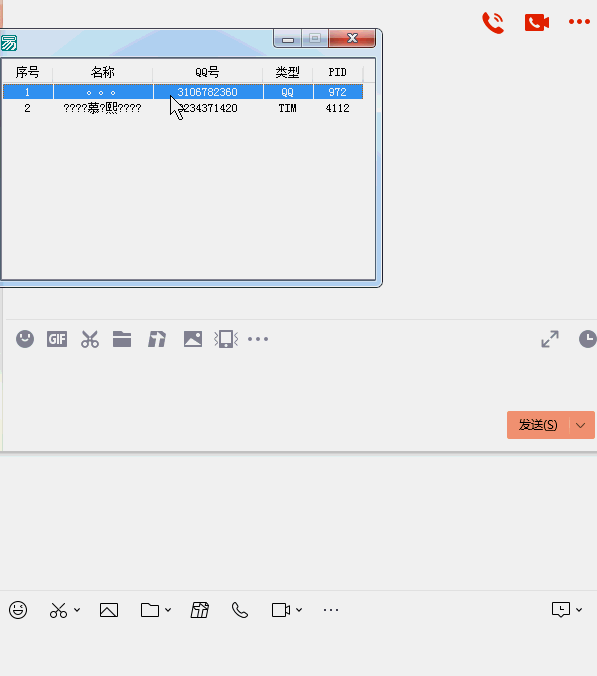Select row with QQ number 3106782360
597x676 pixels.
tap(183, 92)
